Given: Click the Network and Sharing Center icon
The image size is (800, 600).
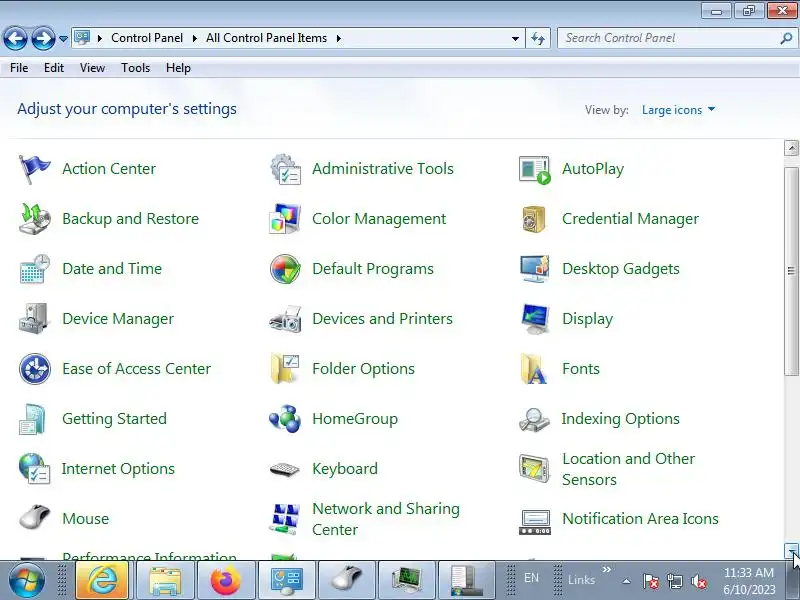Looking at the screenshot, I should [285, 519].
